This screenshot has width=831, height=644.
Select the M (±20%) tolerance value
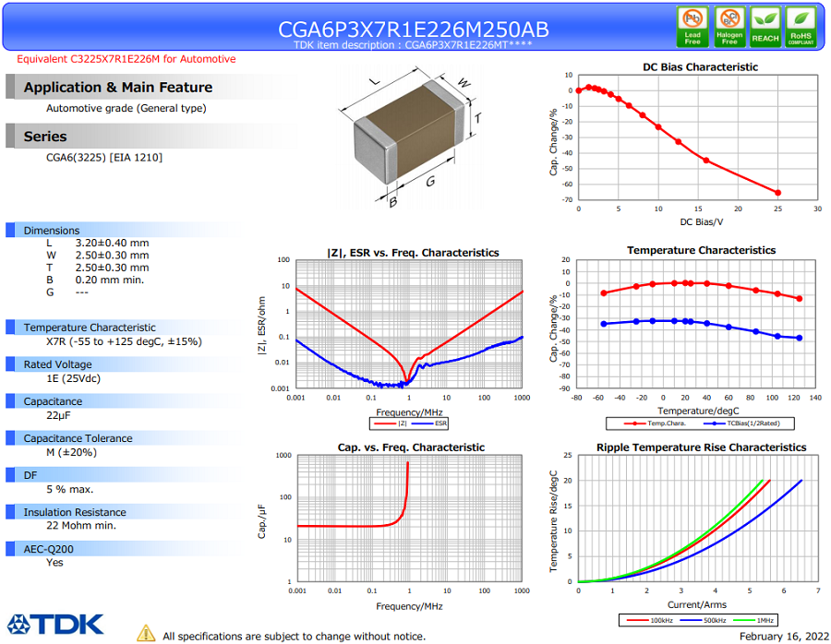pos(71,453)
